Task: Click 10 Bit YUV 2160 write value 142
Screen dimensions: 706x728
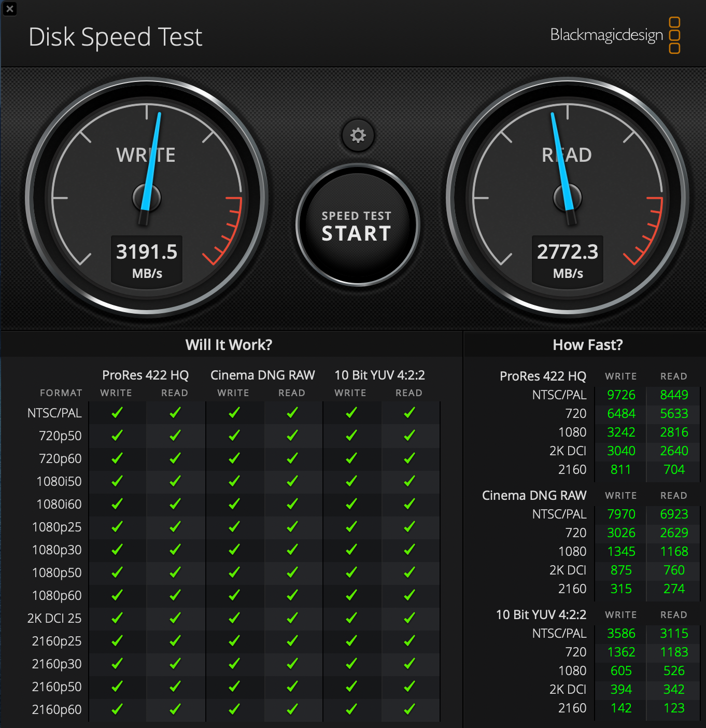Action: 621,708
